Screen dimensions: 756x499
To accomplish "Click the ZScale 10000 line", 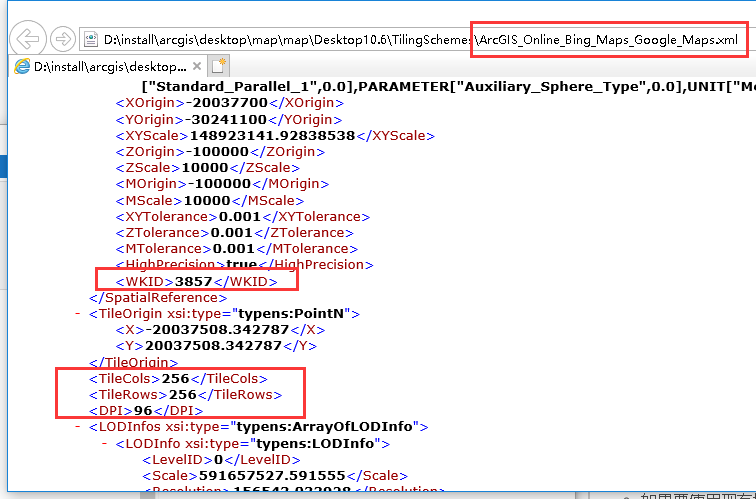I will (207, 168).
